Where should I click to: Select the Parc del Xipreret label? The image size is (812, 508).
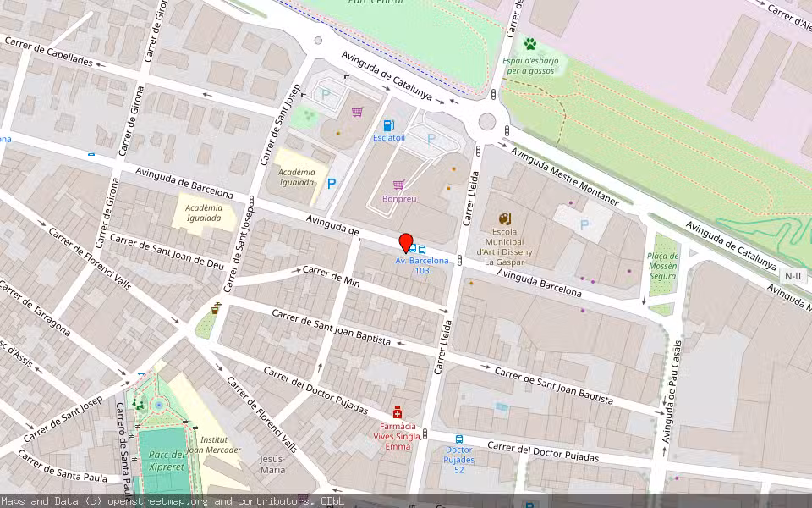(x=167, y=461)
